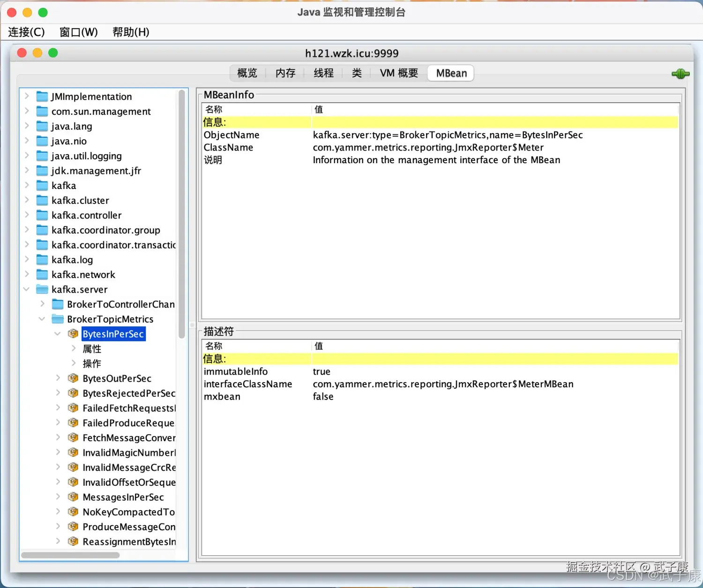Expand the BrokerToControllerChan node arrow
Screen dimensions: 703x588
pos(42,304)
